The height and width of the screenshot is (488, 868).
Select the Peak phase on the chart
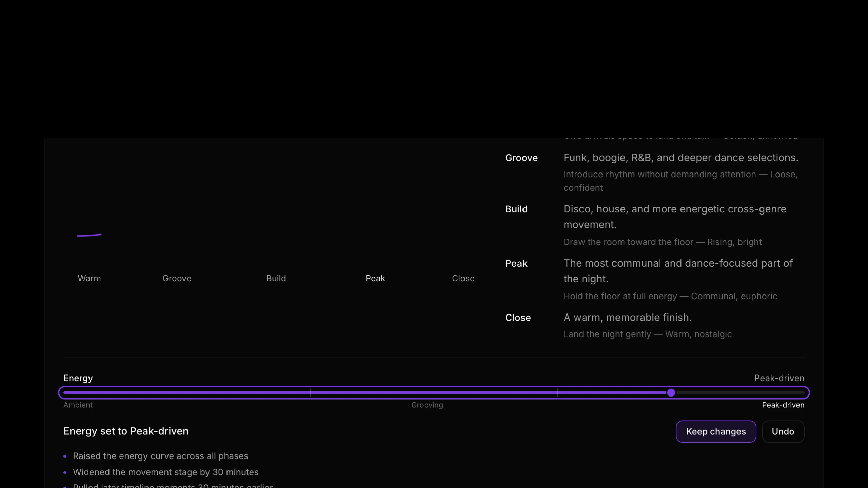[375, 278]
